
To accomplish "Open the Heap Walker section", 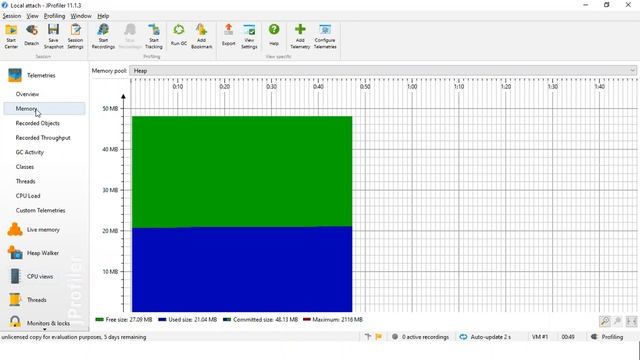I will coord(43,253).
